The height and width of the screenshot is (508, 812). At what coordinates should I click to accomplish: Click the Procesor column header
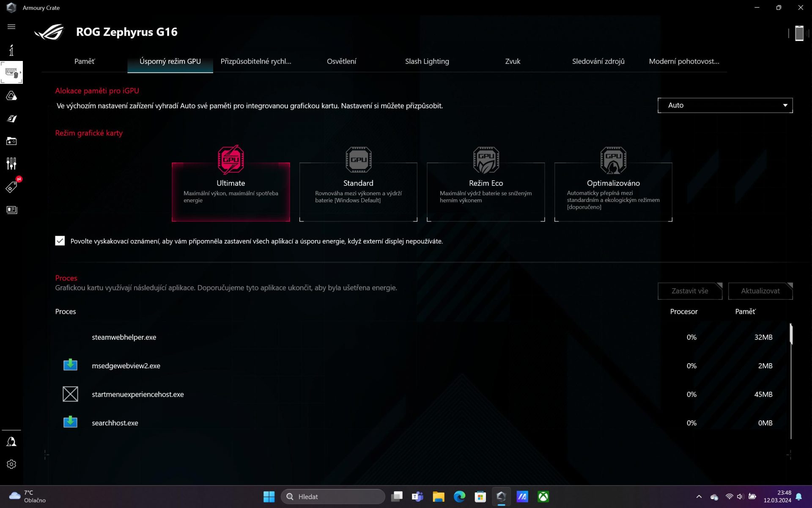[x=683, y=312]
